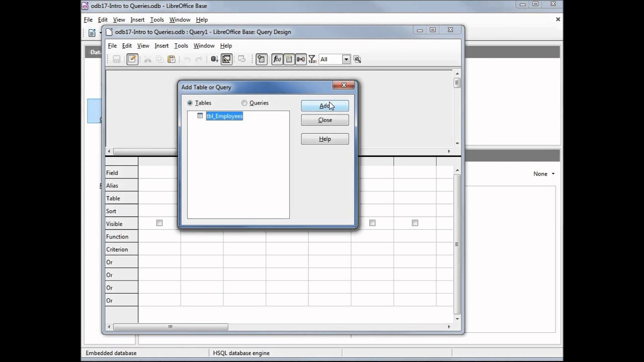Screen dimensions: 644x362
Task: Close the document using the X by the main menu bar
Action: click(x=558, y=19)
